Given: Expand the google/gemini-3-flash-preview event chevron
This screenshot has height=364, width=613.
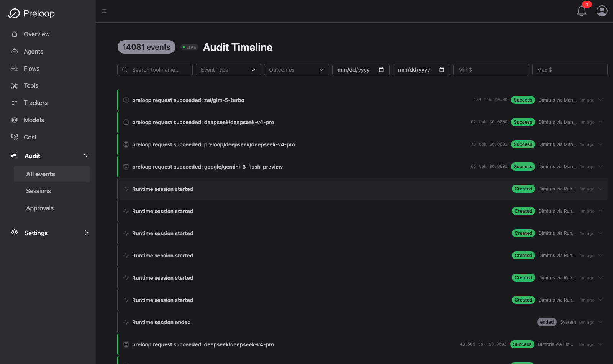Looking at the screenshot, I should click(600, 167).
